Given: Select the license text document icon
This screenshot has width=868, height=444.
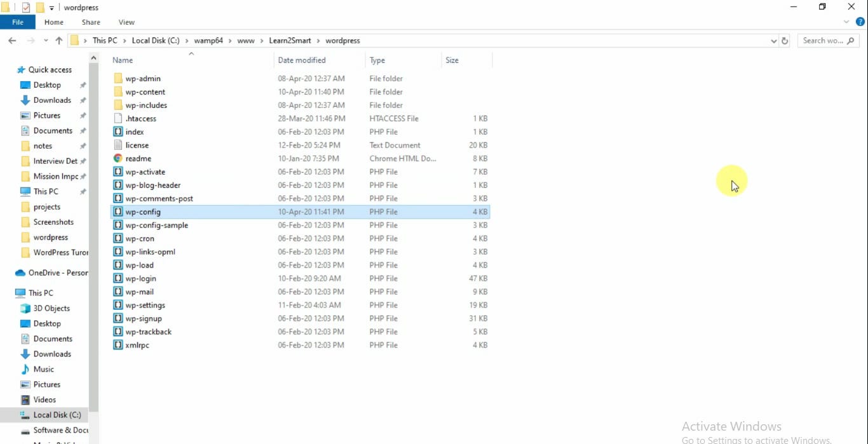Looking at the screenshot, I should coord(118,145).
